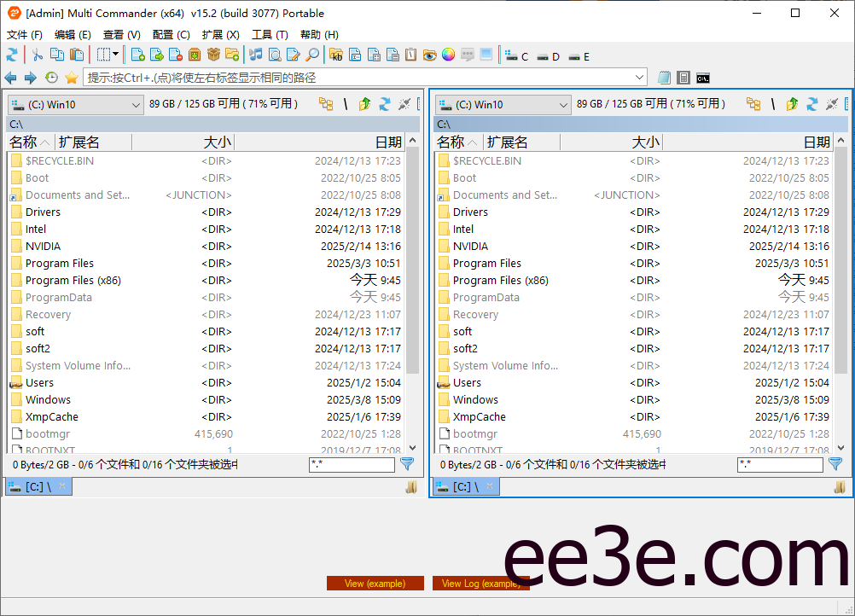Toggle the filter funnel on the right panel
This screenshot has height=616, width=855.
tap(835, 464)
